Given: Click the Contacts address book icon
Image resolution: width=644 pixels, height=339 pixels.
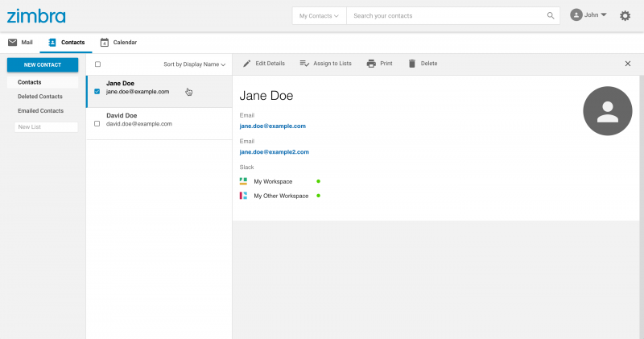Looking at the screenshot, I should pos(52,43).
